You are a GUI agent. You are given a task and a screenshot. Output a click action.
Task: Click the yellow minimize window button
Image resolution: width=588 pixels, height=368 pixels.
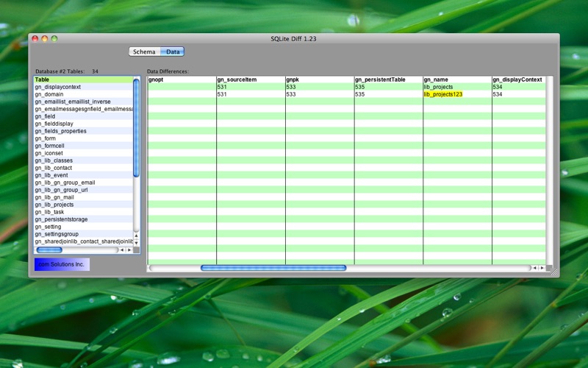click(x=45, y=39)
